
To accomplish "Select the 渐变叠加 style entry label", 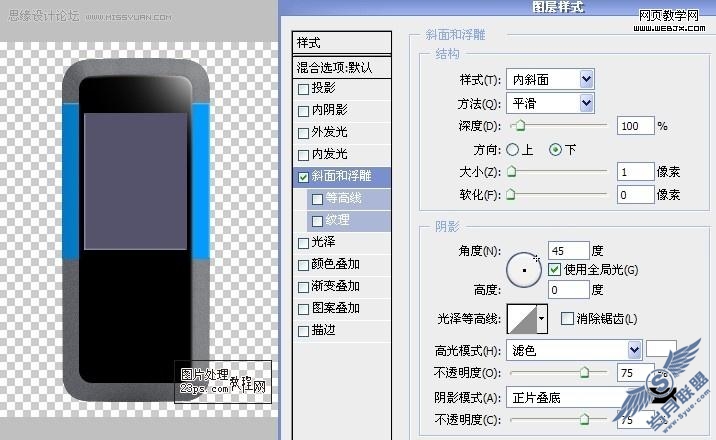I will 335,286.
